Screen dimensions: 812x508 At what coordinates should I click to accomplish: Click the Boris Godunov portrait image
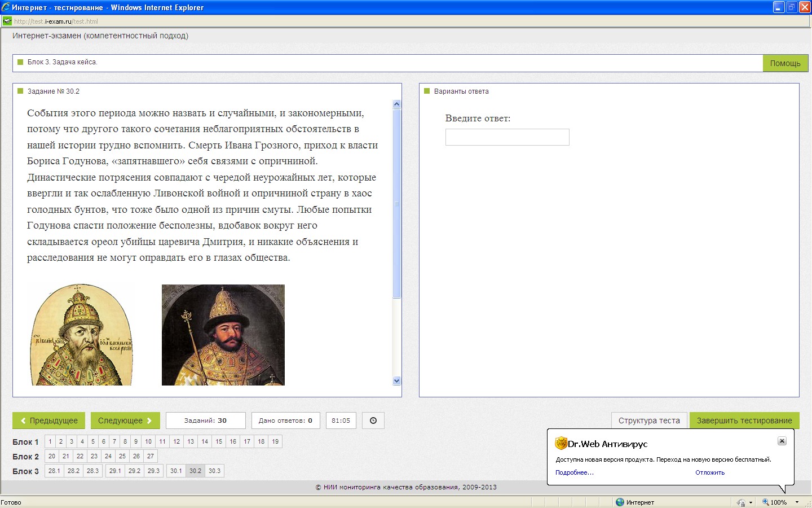(x=223, y=335)
